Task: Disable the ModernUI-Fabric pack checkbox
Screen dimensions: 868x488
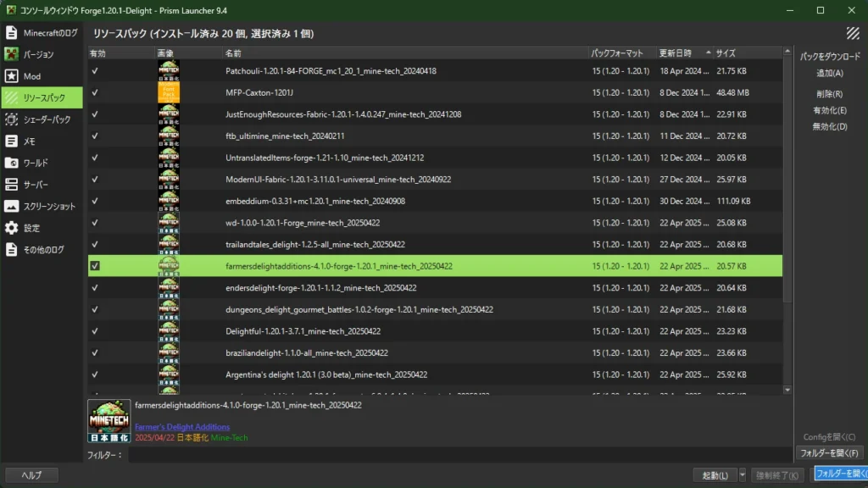Action: pos(95,180)
